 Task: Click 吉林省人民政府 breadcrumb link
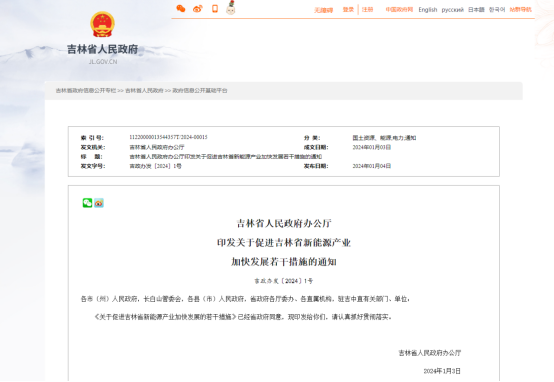pos(145,90)
